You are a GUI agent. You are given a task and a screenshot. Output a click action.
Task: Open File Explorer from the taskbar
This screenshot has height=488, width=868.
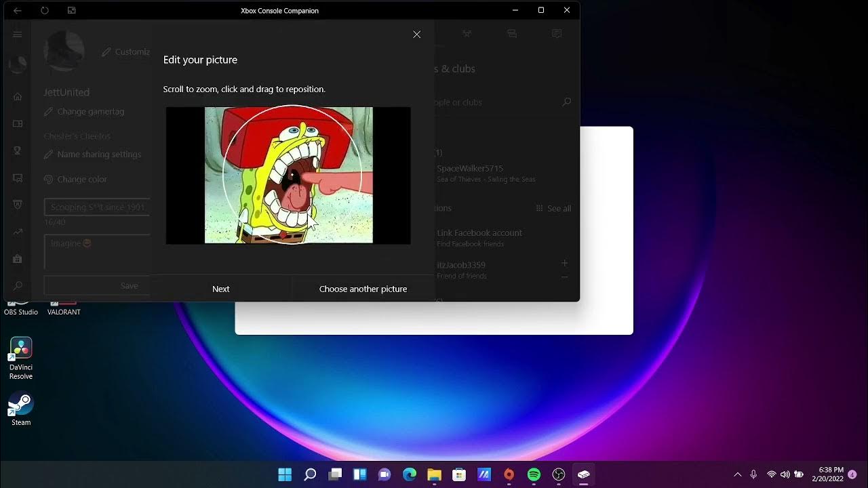pos(434,474)
